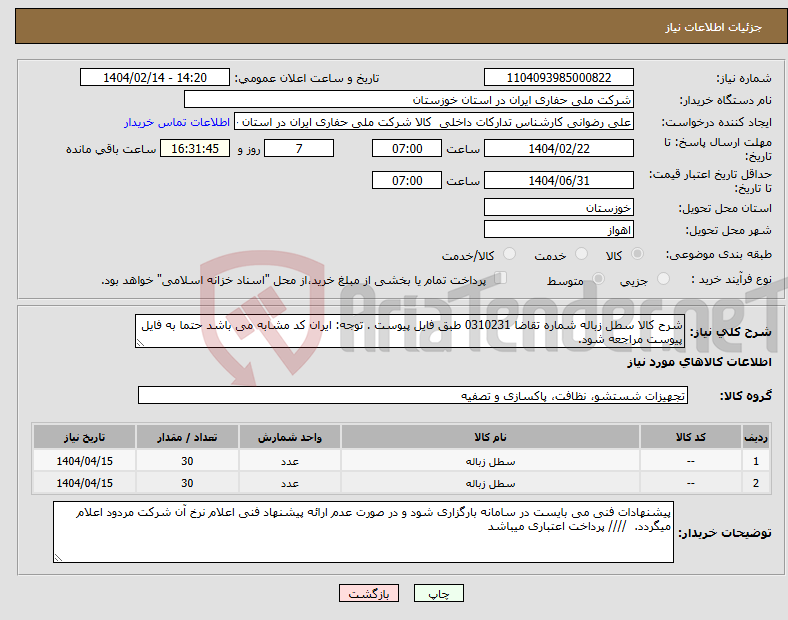Select the متوسط purchase type radio
Viewport: 788px width, 620px height.
(x=598, y=278)
